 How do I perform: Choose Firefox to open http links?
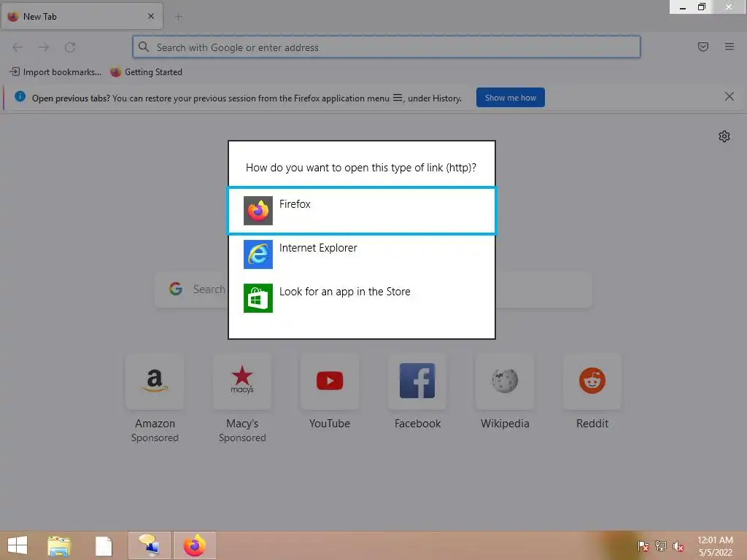362,211
